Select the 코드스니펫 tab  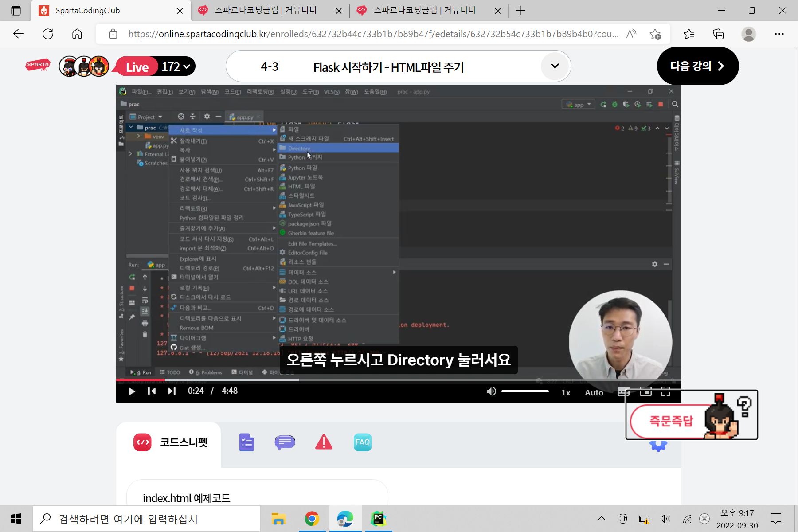[169, 442]
